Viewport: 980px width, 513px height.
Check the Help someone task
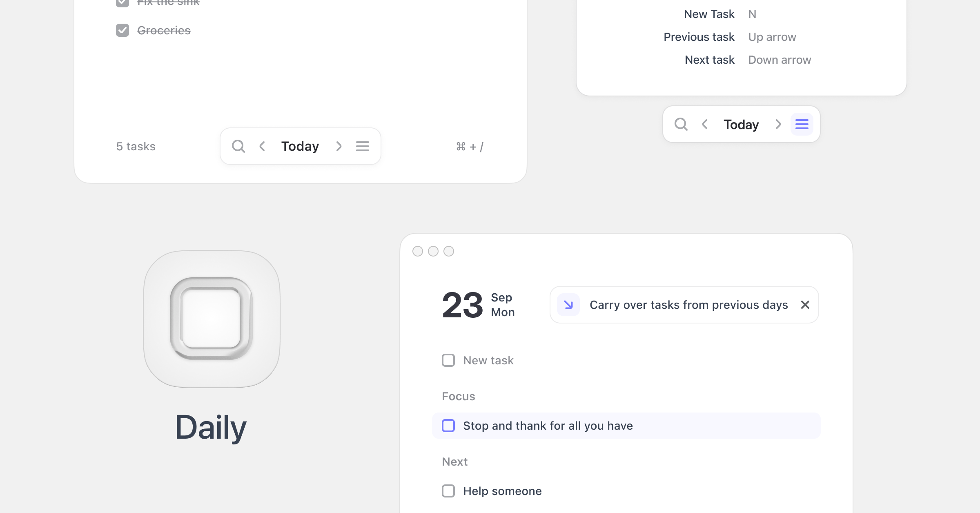coord(448,491)
